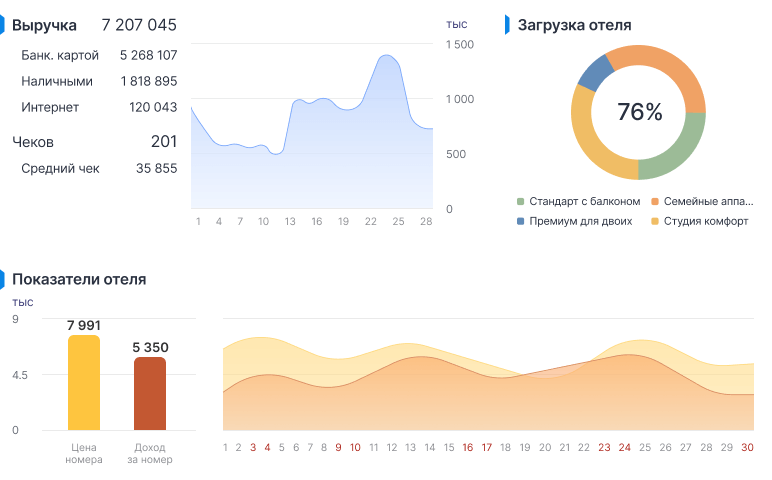The height and width of the screenshot is (480, 772).
Task: Click the yellow Цена номера bar
Action: (x=84, y=383)
